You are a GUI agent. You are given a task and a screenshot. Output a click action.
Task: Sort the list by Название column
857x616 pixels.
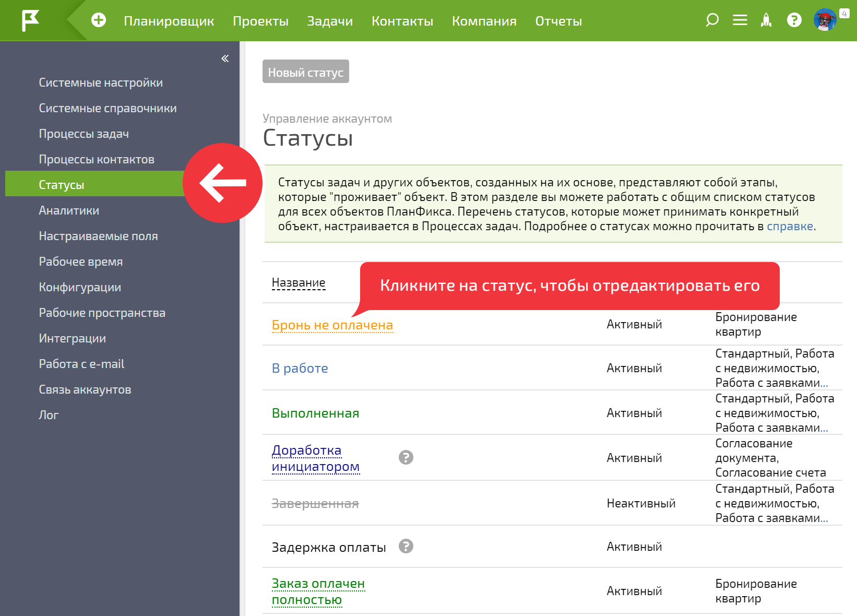click(x=299, y=283)
